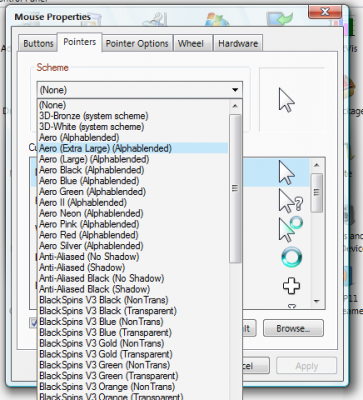Close the Mouse Properties dialog

tap(325, 12)
